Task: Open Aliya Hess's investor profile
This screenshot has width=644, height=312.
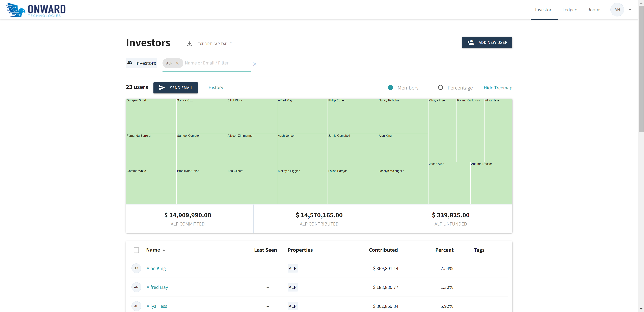Action: pyautogui.click(x=157, y=306)
